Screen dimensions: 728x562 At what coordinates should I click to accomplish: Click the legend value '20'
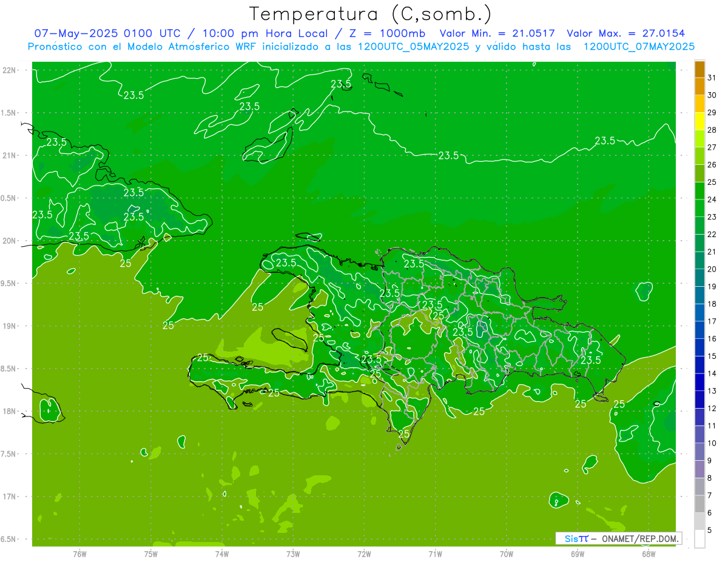[712, 269]
